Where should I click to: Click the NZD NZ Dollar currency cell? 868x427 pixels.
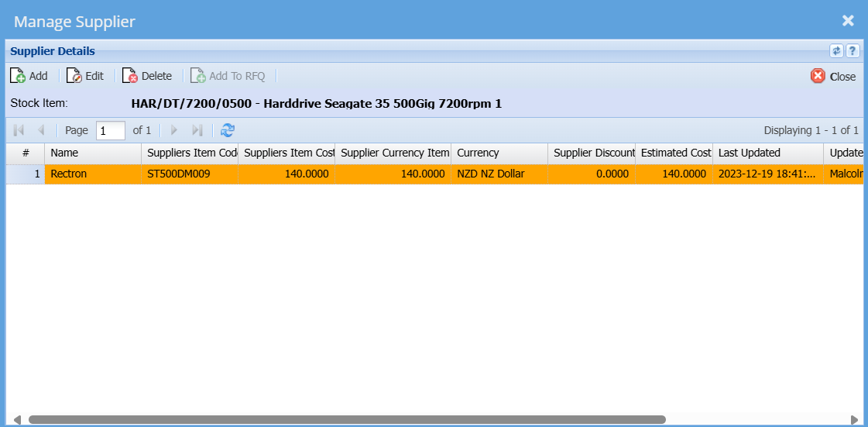point(499,174)
